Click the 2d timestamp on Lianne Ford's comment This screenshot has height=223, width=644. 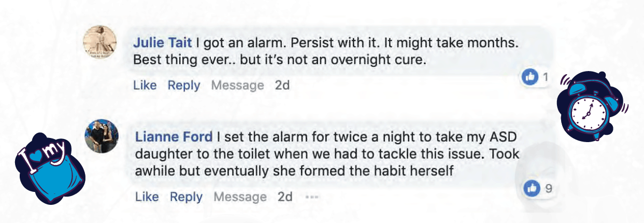click(x=285, y=197)
